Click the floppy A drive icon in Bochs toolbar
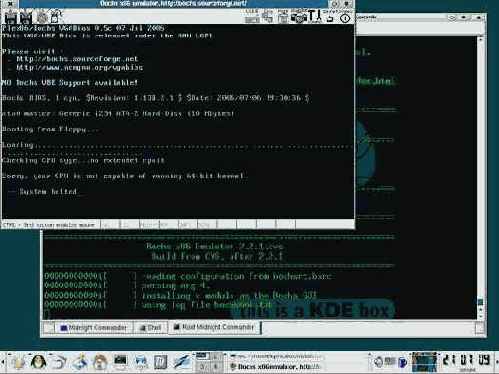Screen dimensions: 499x374 [x=11, y=17]
